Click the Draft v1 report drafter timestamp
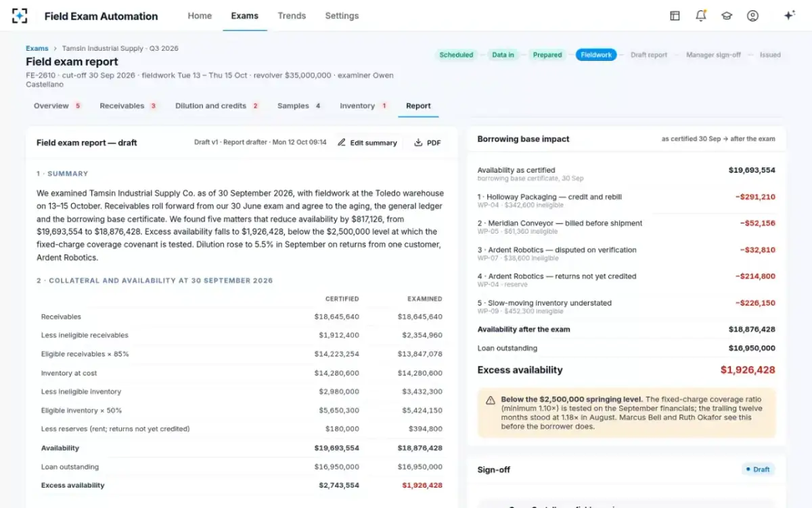 point(260,142)
